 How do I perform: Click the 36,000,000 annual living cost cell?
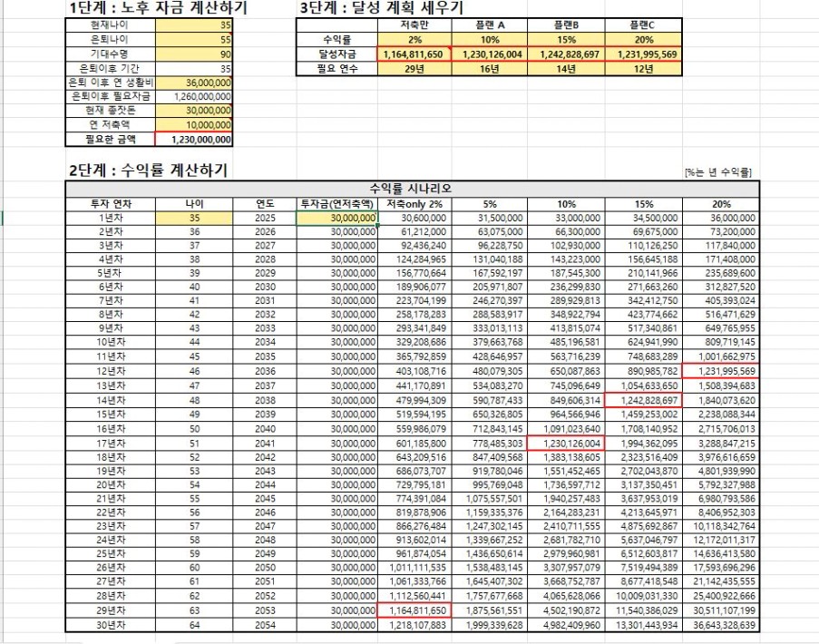click(194, 83)
